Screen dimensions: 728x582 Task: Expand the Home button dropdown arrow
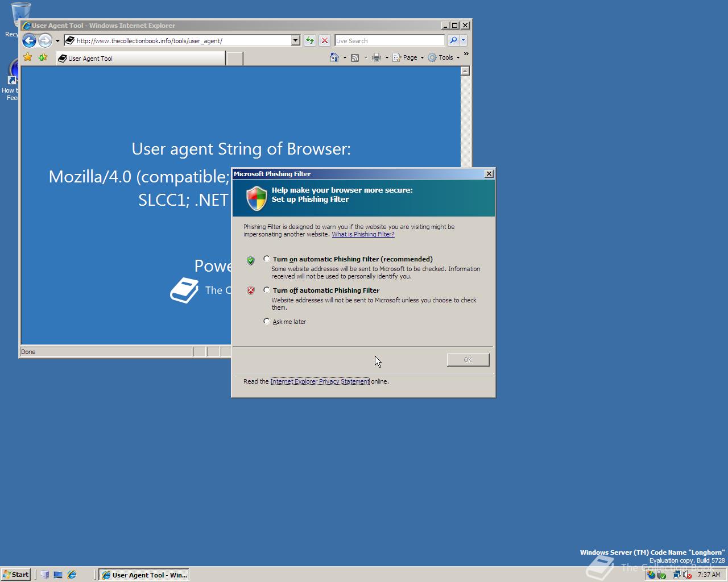tap(345, 57)
